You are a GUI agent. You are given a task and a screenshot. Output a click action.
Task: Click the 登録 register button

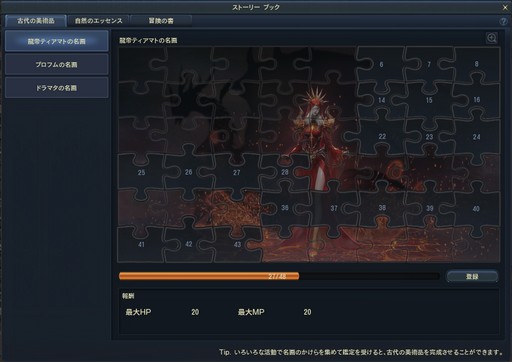click(x=472, y=276)
